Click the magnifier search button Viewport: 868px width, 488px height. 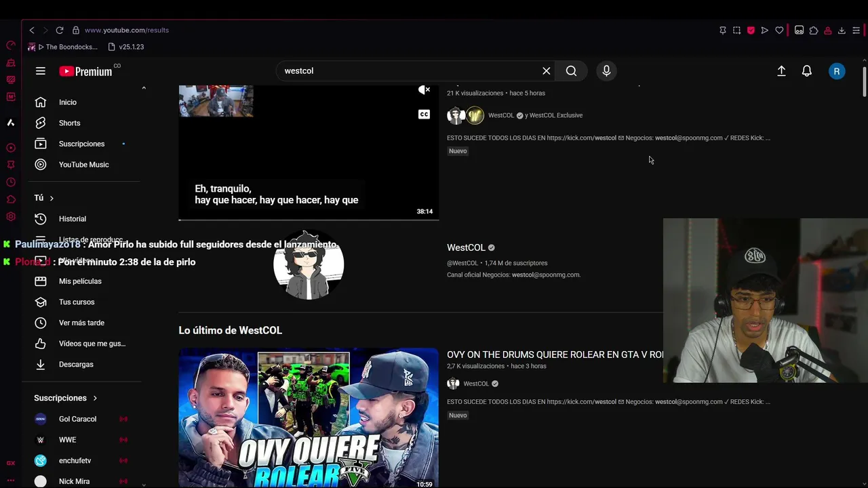571,71
